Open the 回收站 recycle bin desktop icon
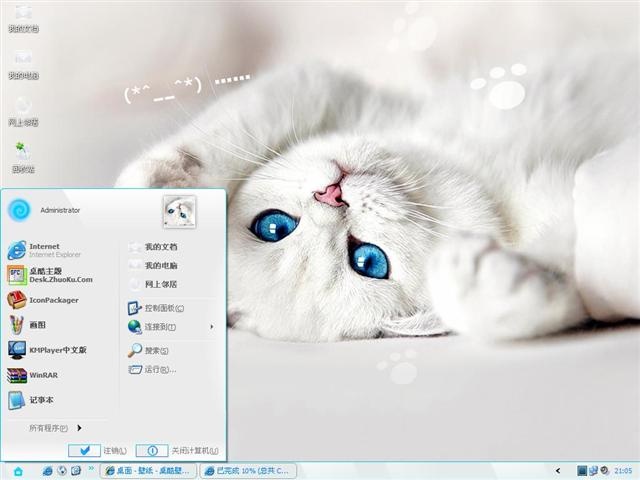Image resolution: width=640 pixels, height=480 pixels. [x=23, y=157]
